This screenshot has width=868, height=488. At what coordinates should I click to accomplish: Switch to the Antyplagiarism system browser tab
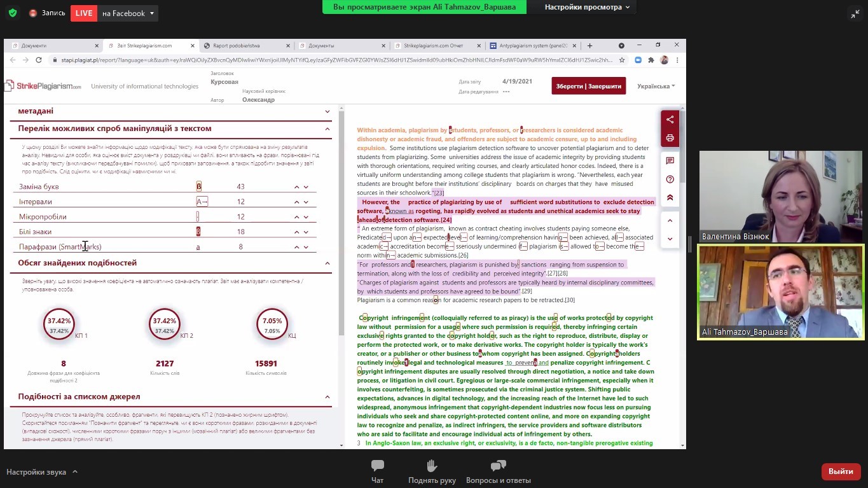pyautogui.click(x=532, y=46)
